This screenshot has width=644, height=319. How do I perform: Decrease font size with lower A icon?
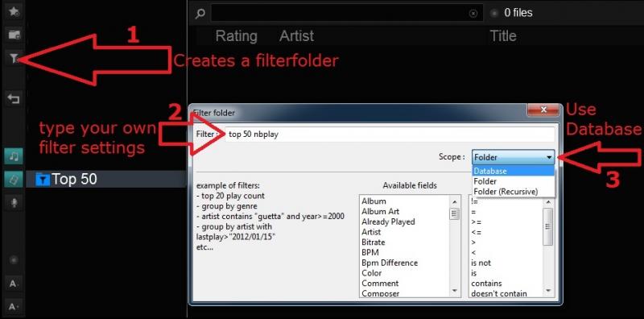[x=14, y=306]
